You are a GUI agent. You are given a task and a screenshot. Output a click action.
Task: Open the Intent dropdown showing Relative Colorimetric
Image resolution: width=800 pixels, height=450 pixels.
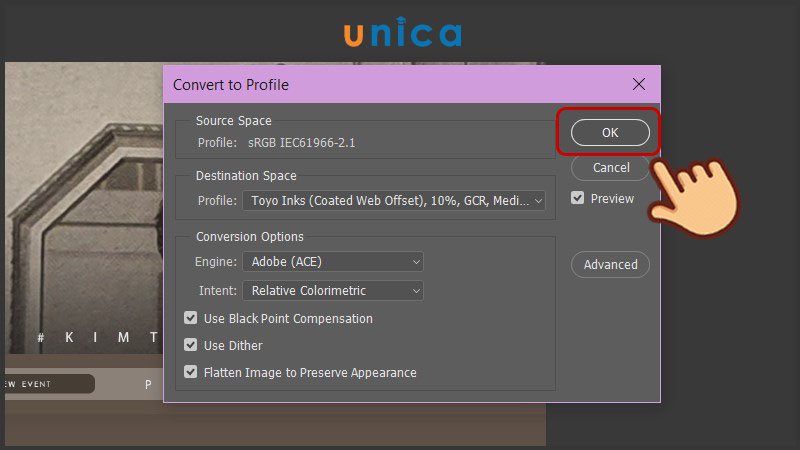(x=332, y=291)
